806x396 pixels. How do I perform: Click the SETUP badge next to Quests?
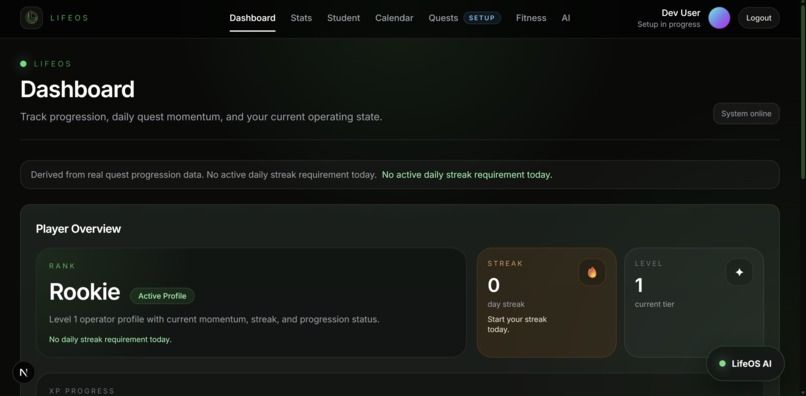coord(482,18)
